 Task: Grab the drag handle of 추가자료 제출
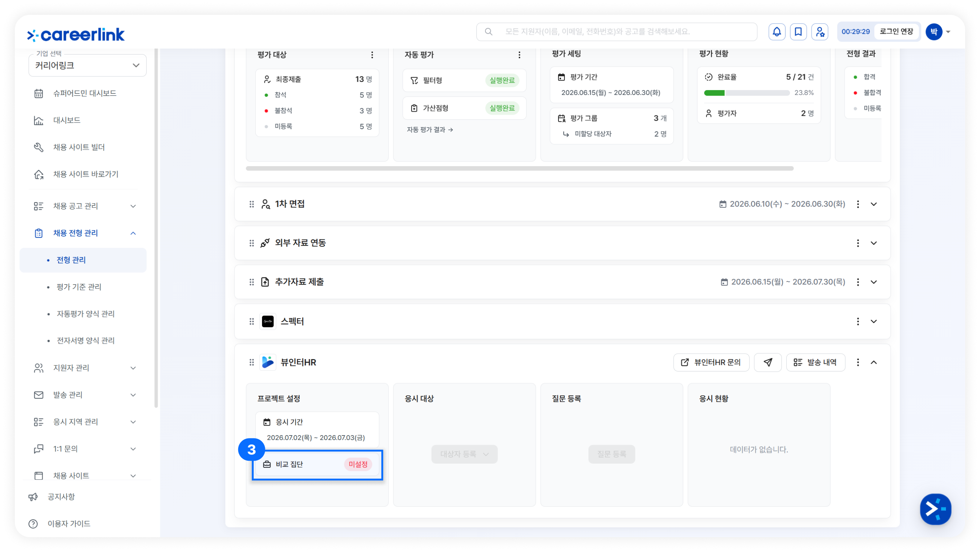click(252, 282)
